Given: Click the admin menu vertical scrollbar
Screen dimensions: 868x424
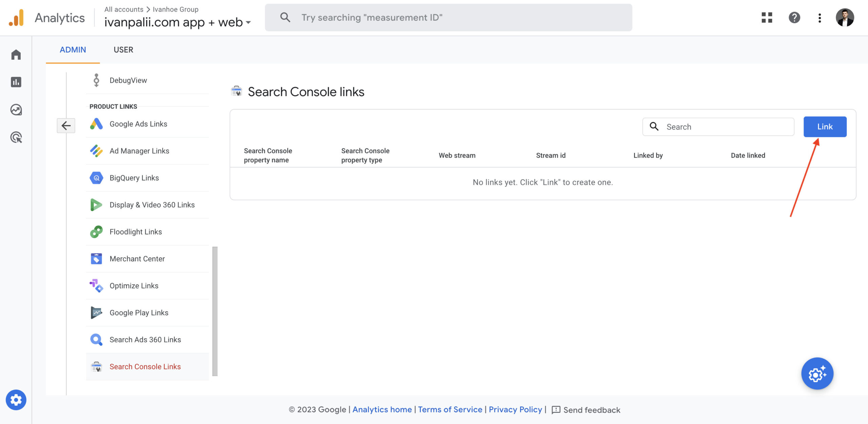Looking at the screenshot, I should 215,311.
